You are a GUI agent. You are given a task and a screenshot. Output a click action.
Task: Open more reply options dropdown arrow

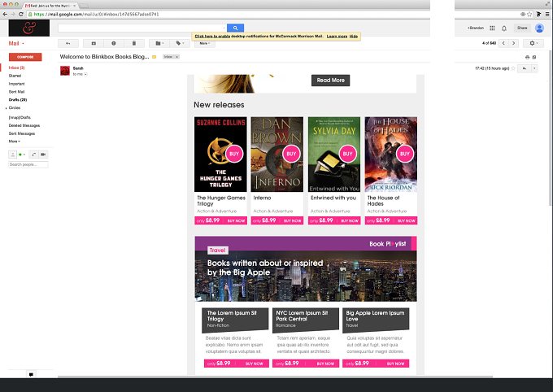[534, 68]
